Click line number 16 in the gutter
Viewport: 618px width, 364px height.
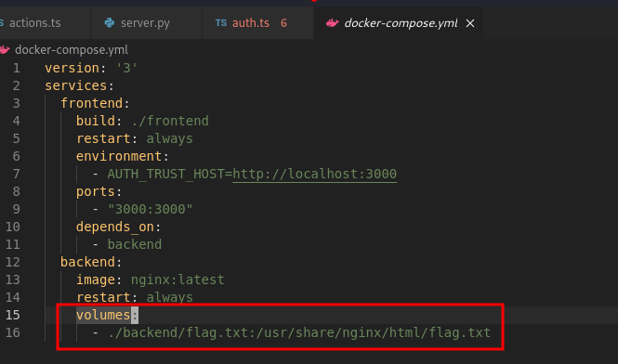[x=13, y=332]
